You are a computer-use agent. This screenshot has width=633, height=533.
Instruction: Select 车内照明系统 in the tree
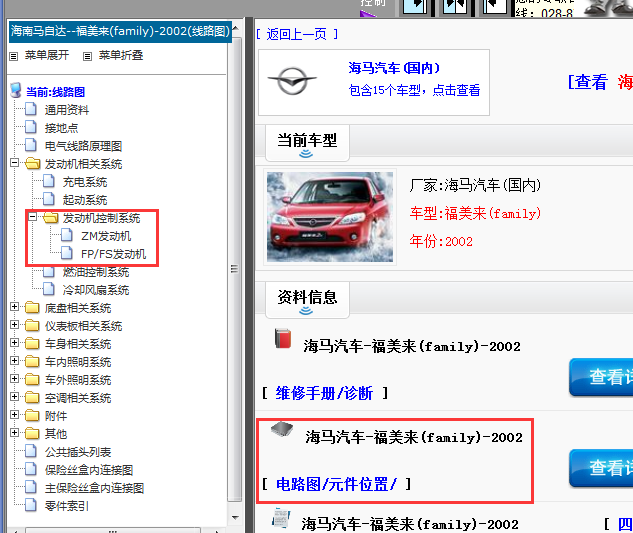coord(78,362)
